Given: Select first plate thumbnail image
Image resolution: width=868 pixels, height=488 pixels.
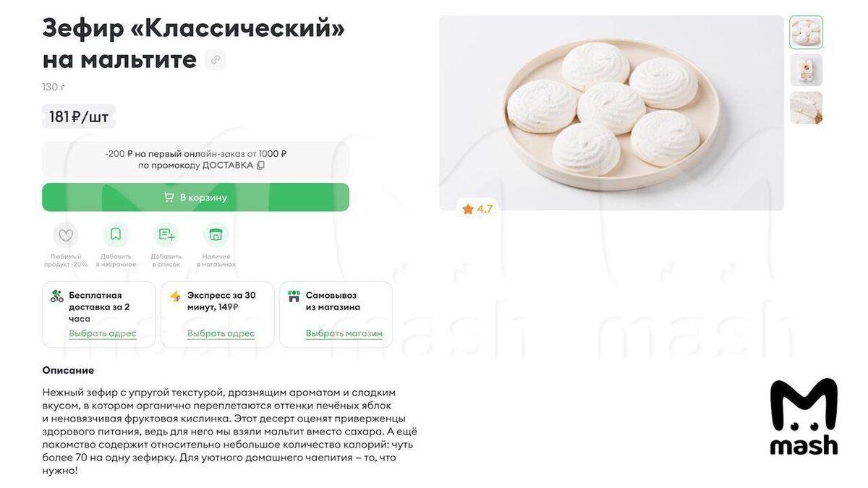Looking at the screenshot, I should pyautogui.click(x=806, y=33).
